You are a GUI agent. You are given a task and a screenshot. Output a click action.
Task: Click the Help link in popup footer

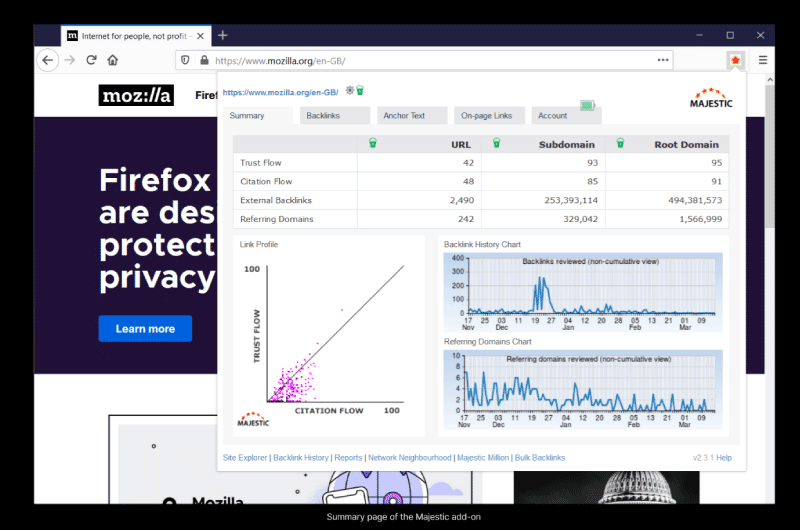pos(724,458)
